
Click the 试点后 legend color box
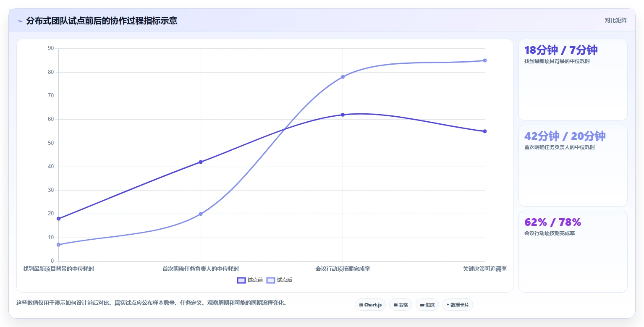(271, 280)
